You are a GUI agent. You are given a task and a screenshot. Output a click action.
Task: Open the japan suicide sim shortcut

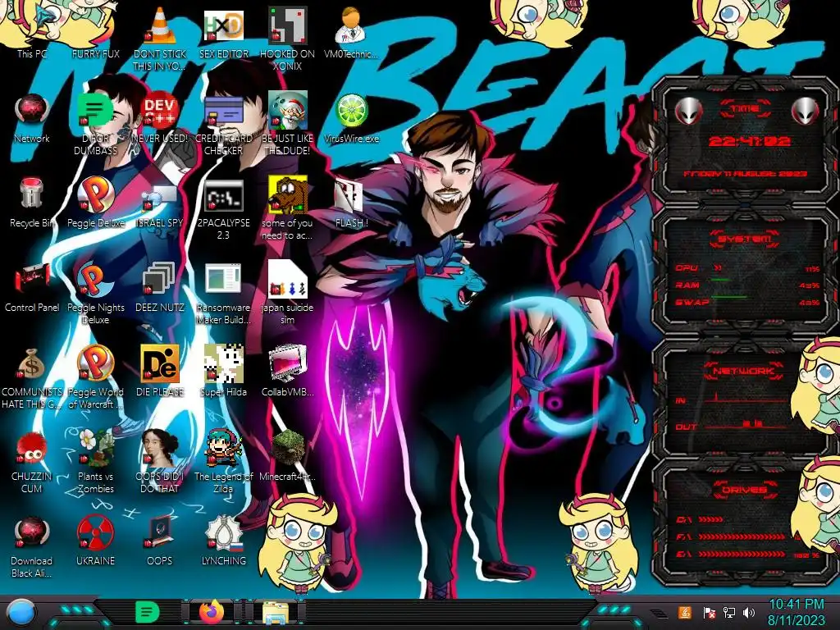288,293
